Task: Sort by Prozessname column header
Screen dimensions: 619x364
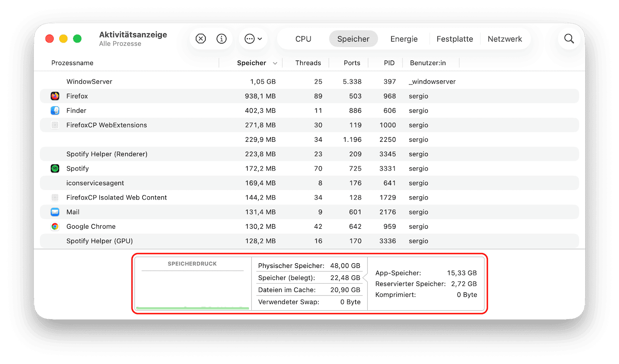Action: (73, 63)
